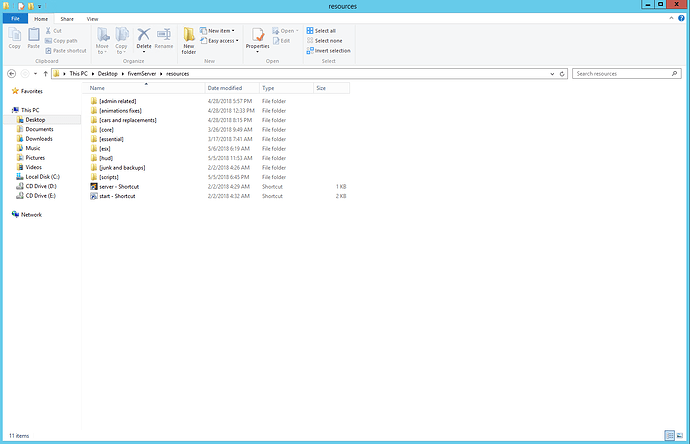Open the Easy access dropdown
Image resolution: width=690 pixels, height=444 pixels.
coord(219,40)
